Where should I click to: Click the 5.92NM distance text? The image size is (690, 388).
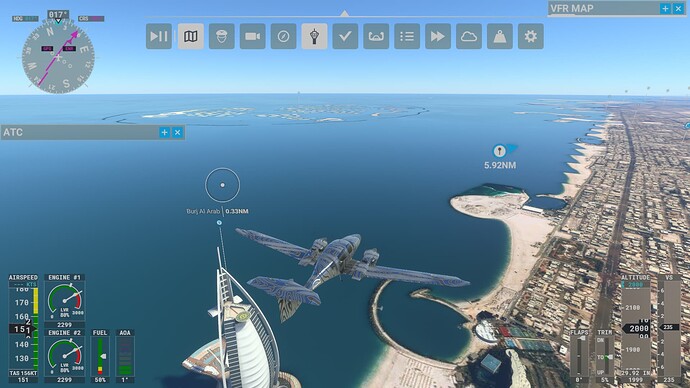point(500,165)
